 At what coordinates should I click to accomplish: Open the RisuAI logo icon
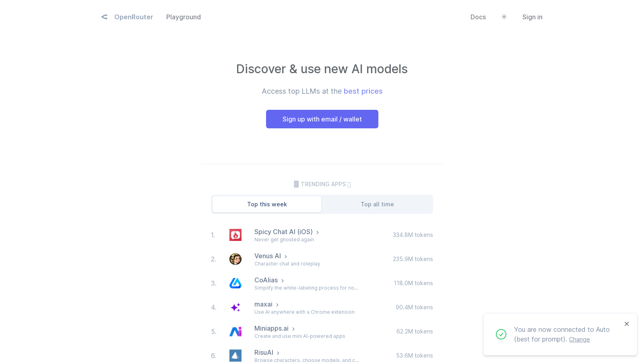[x=235, y=356]
